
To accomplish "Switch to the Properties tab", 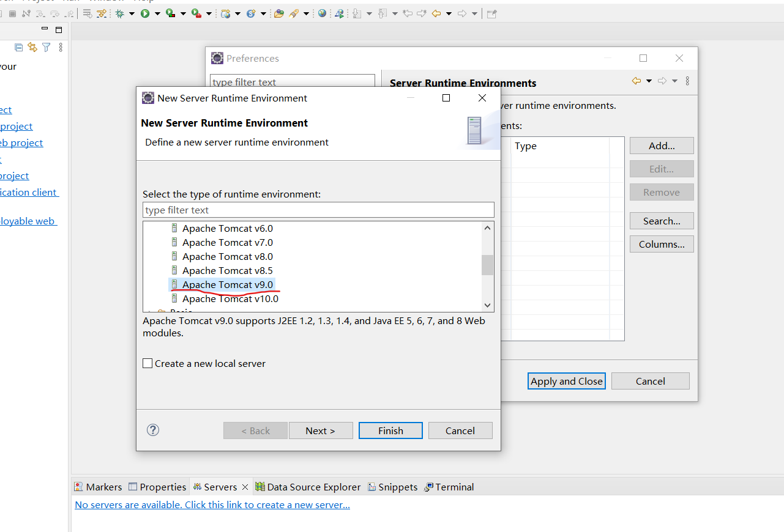I will pyautogui.click(x=157, y=487).
